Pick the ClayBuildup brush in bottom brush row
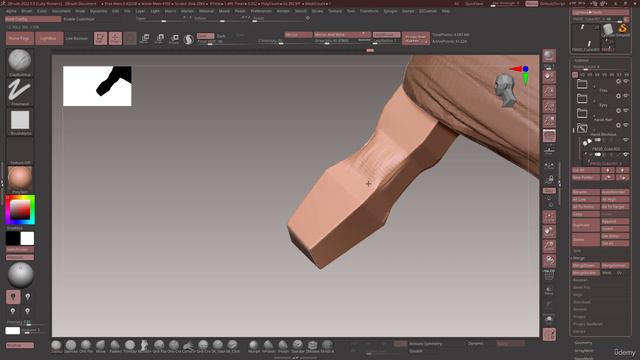 (56, 346)
